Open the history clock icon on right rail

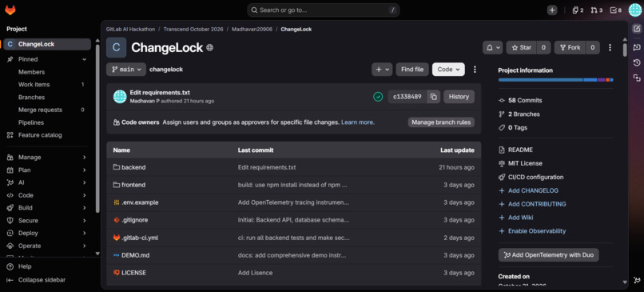coord(637,62)
